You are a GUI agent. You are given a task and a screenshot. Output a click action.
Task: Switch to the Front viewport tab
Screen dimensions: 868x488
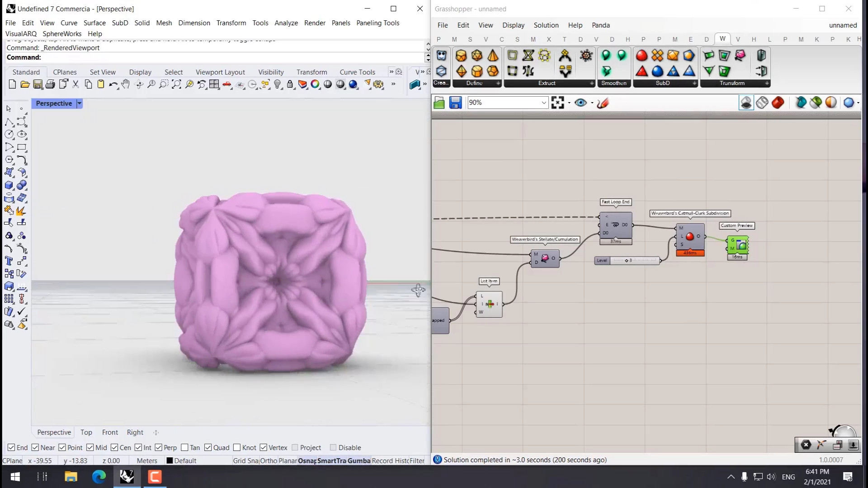point(110,432)
